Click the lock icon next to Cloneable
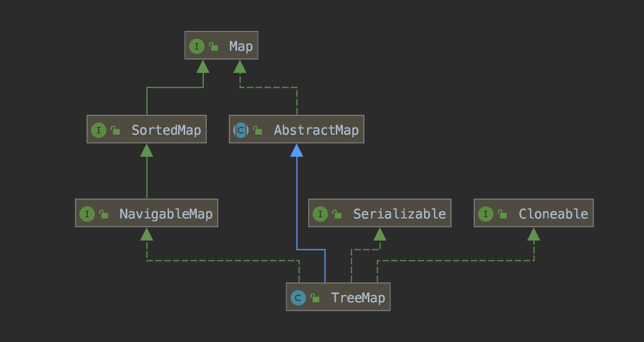The height and width of the screenshot is (342, 644). 502,215
